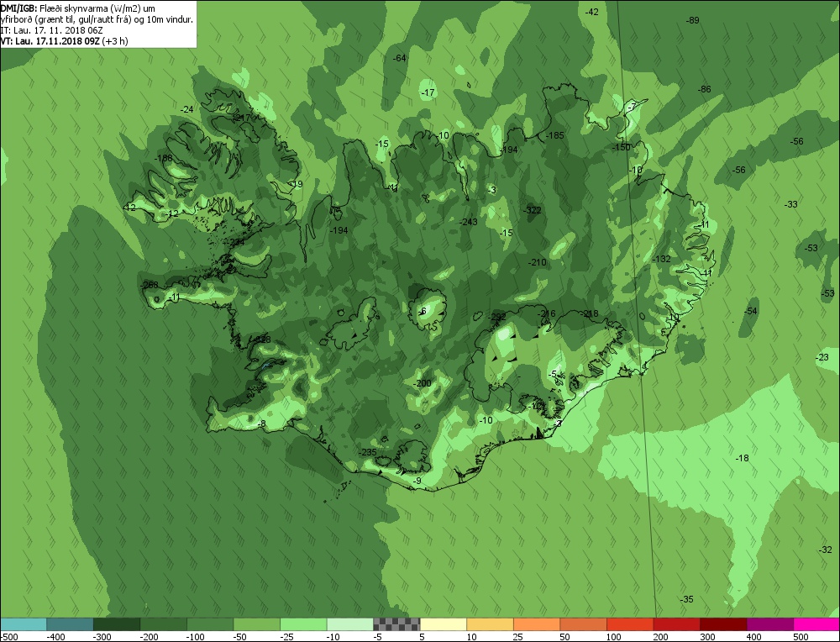Click the purple swatch between 400 and 500
This screenshot has width=840, height=642.
[769, 624]
